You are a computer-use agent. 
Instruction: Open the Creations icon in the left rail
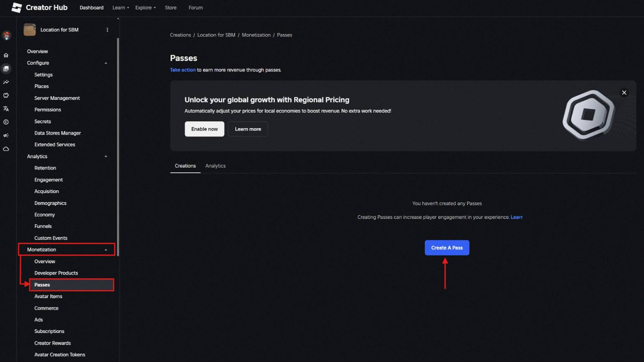[x=6, y=69]
